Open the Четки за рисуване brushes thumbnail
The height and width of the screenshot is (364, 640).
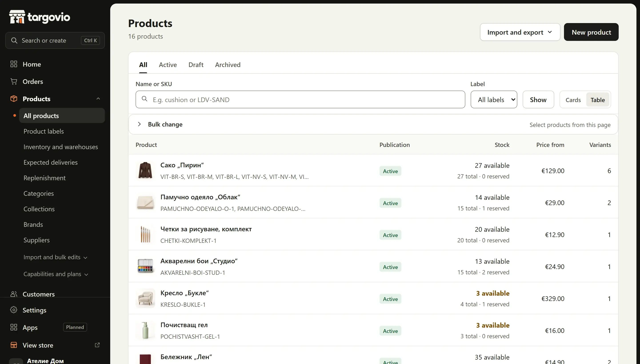(145, 235)
